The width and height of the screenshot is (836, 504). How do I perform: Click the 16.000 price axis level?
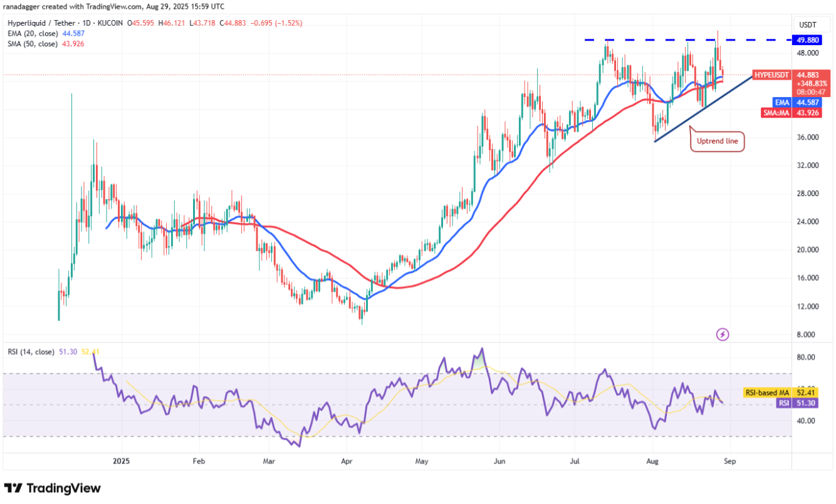(x=808, y=278)
